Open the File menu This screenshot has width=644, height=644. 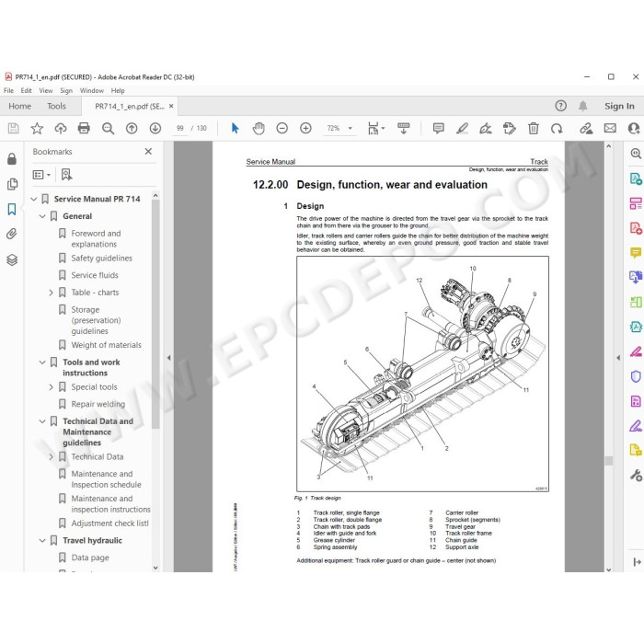pos(8,91)
